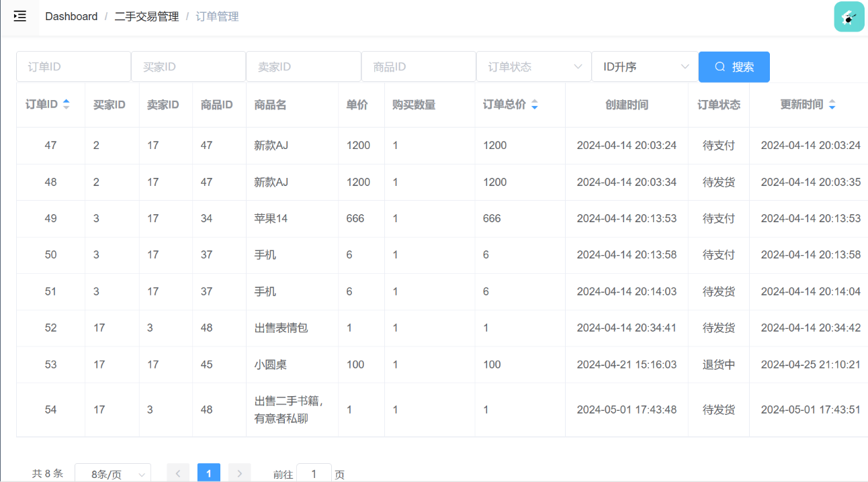Click 待发货 status in order 48

pos(719,182)
